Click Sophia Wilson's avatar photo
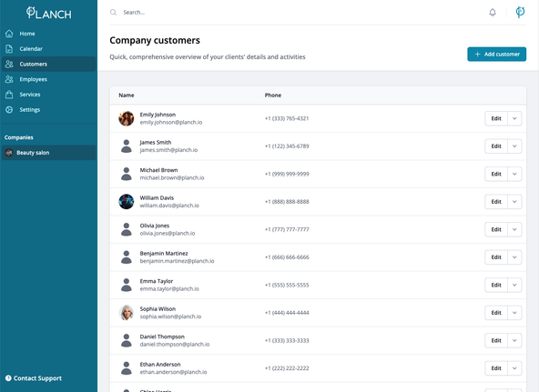This screenshot has width=539, height=392. click(127, 313)
